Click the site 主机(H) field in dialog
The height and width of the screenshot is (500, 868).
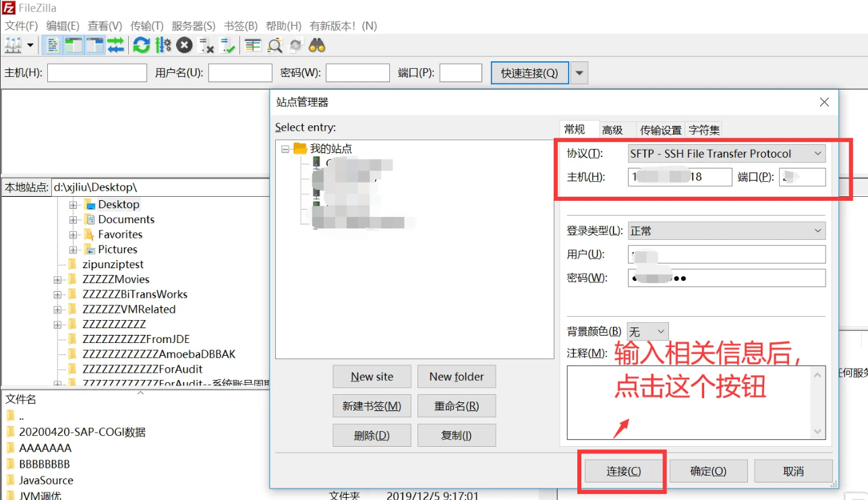pos(680,177)
